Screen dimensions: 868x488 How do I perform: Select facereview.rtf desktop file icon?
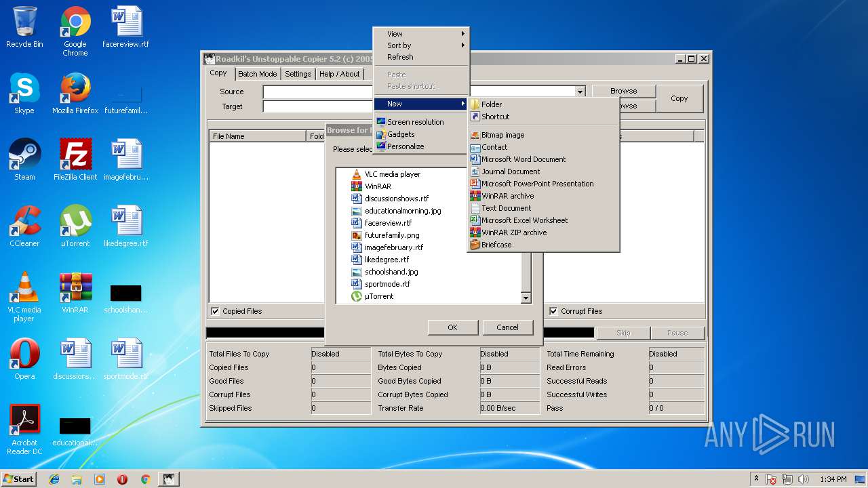[126, 28]
